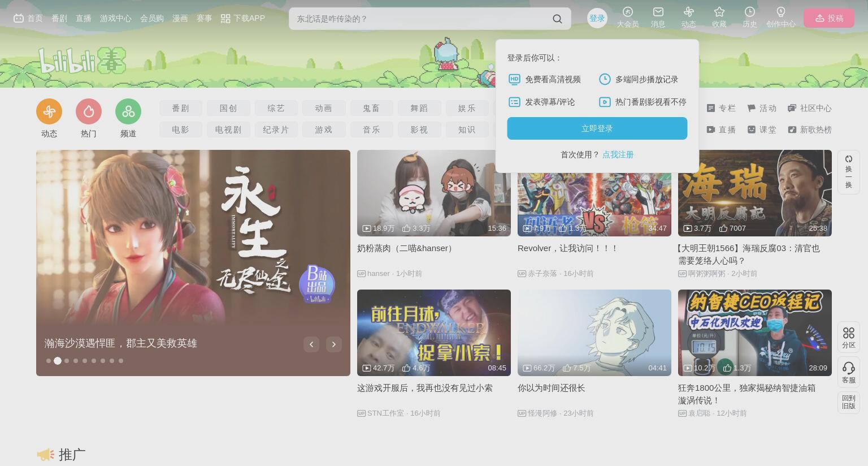
Task: Open 赛事 in top navigation
Action: (x=204, y=19)
